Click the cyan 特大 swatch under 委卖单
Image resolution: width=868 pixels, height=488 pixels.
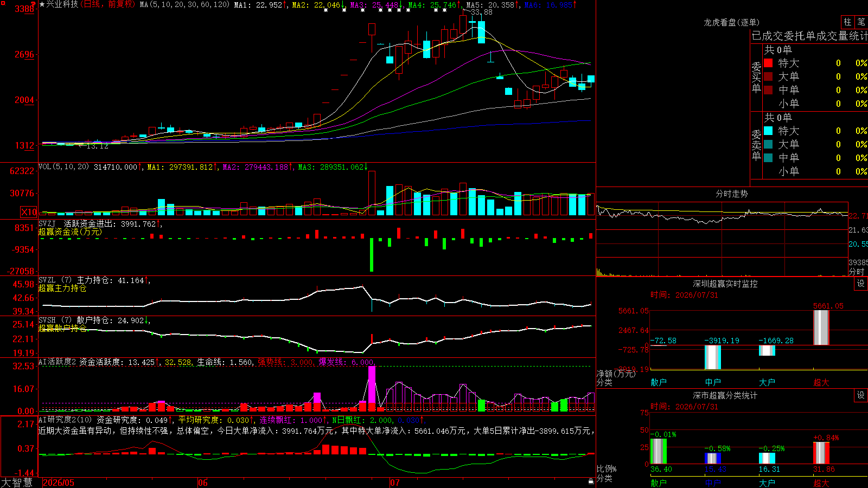[x=768, y=131]
